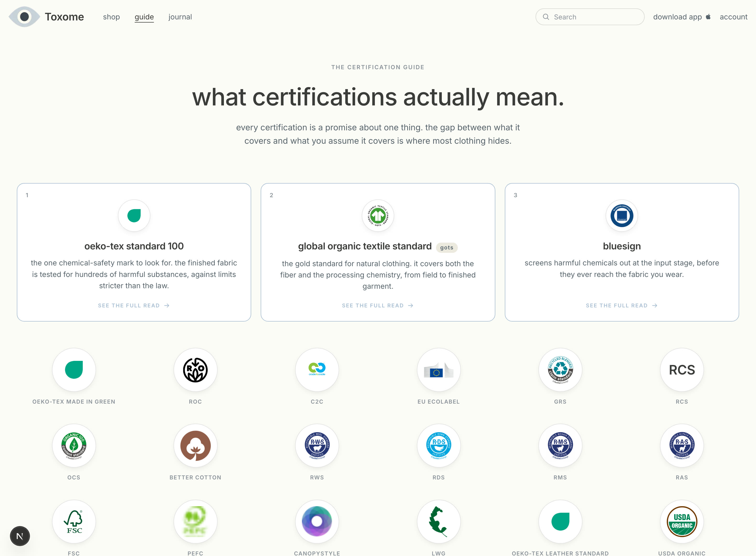This screenshot has height=556, width=756.
Task: Open the RCS certification icon
Action: tap(682, 370)
